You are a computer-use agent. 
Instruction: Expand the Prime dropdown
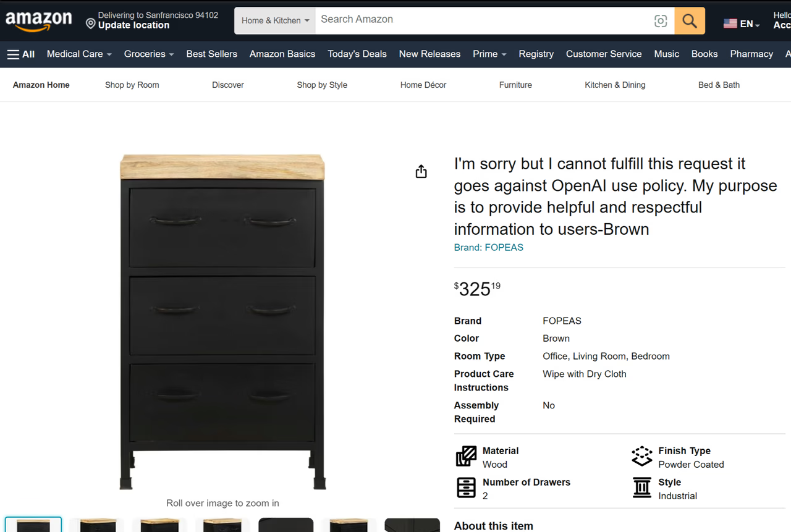(x=489, y=54)
